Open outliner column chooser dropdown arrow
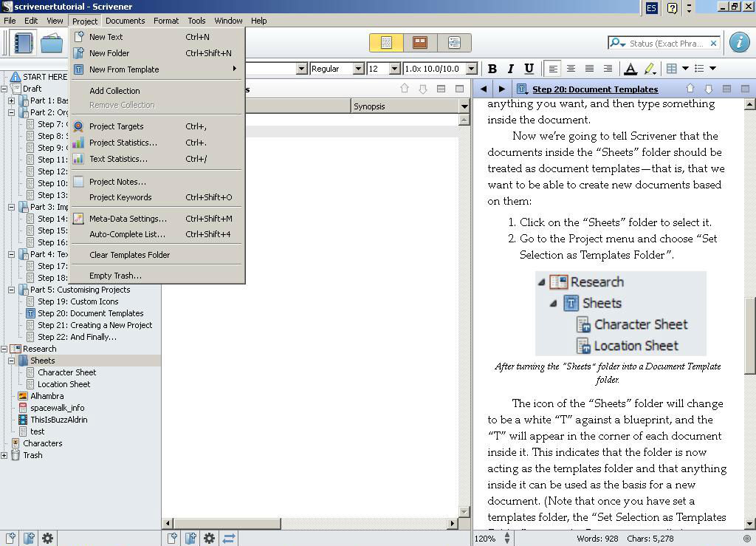 pos(464,106)
